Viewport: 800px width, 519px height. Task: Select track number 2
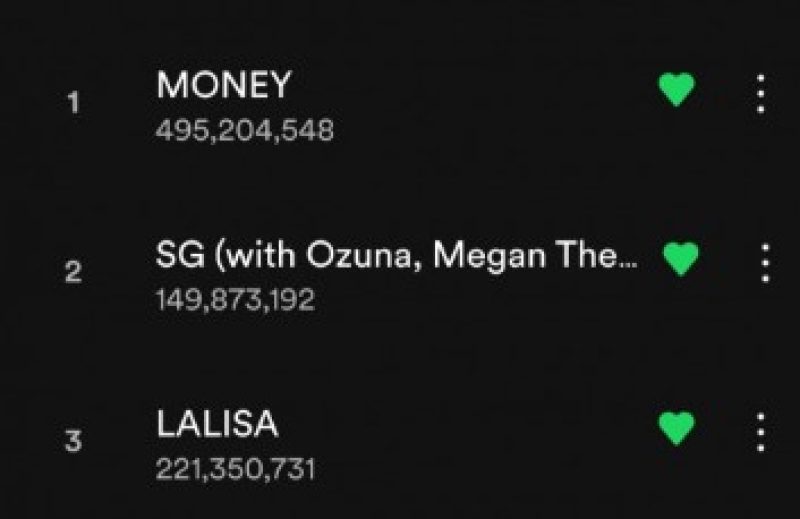[x=73, y=271]
